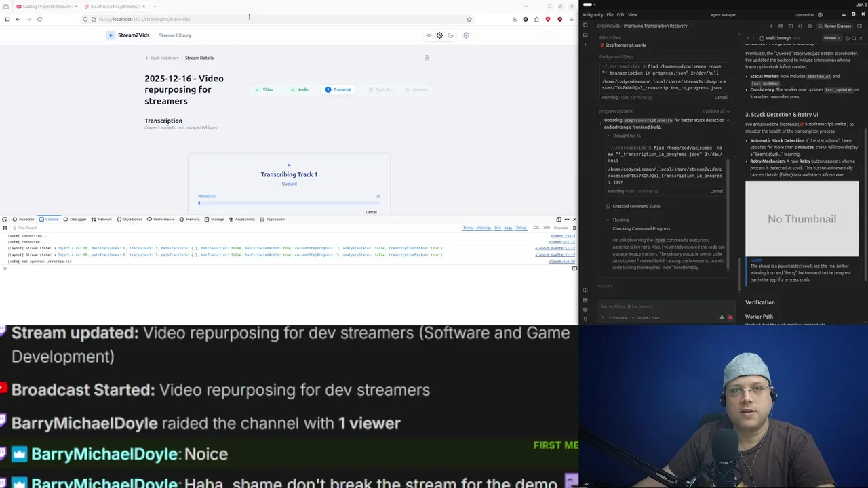868x488 pixels.
Task: Open the console settings gear
Action: (x=574, y=228)
